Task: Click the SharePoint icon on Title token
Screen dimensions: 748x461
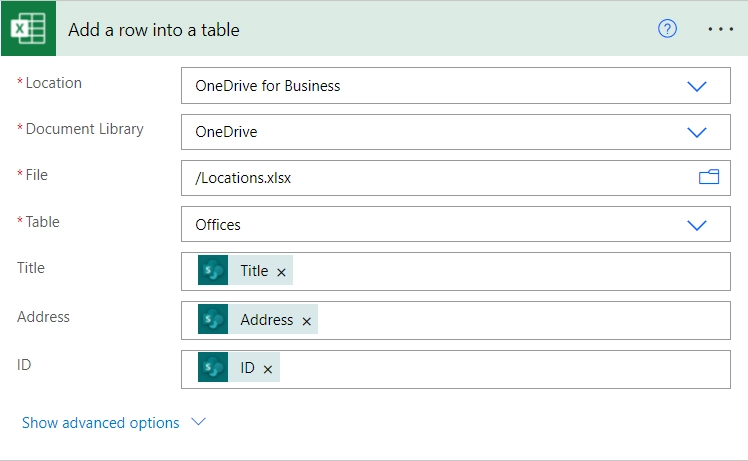Action: coord(213,270)
